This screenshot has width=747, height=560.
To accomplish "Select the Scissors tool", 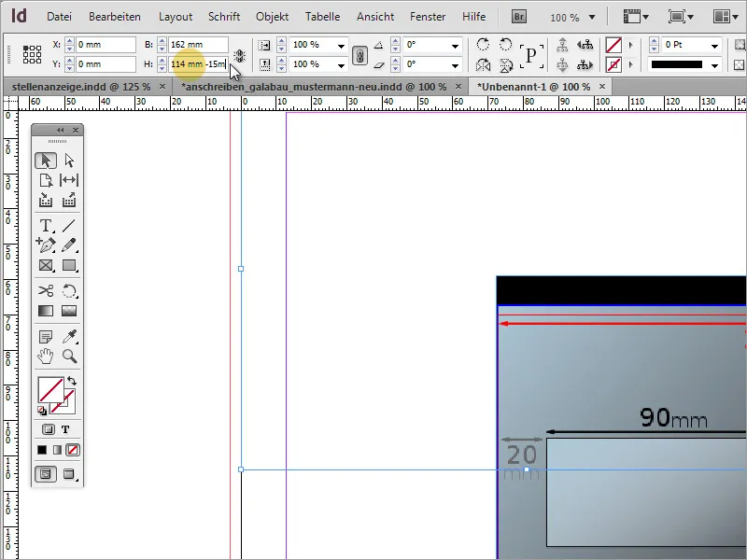I will tap(46, 290).
